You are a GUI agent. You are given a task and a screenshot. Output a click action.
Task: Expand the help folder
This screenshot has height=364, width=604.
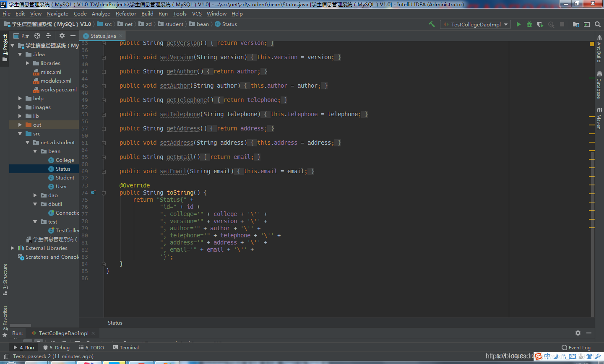(20, 99)
